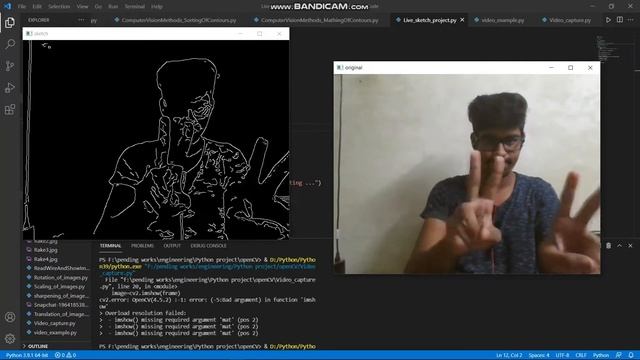Click Spaces: 4 indentation setting
Image resolution: width=640 pixels, height=360 pixels.
539,356
